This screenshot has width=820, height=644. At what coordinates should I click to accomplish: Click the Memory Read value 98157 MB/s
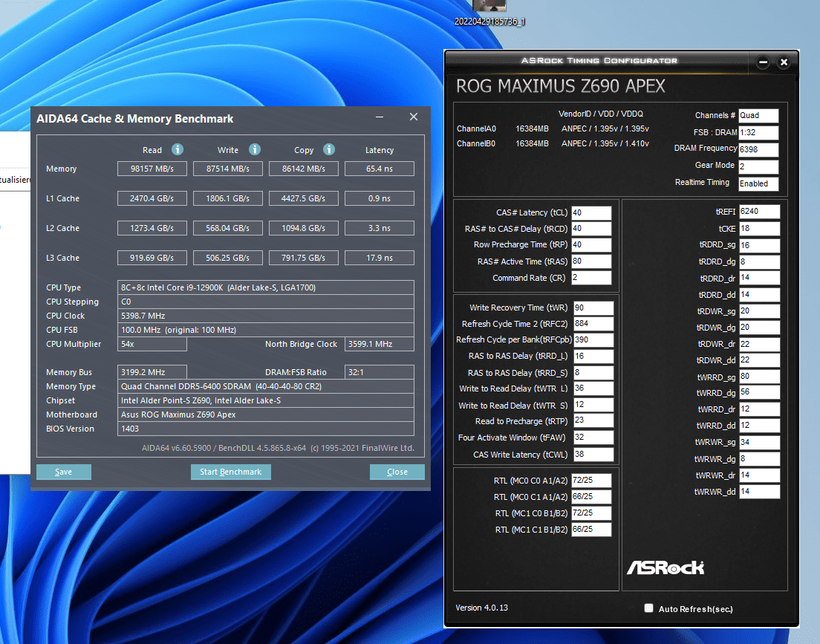click(x=152, y=169)
